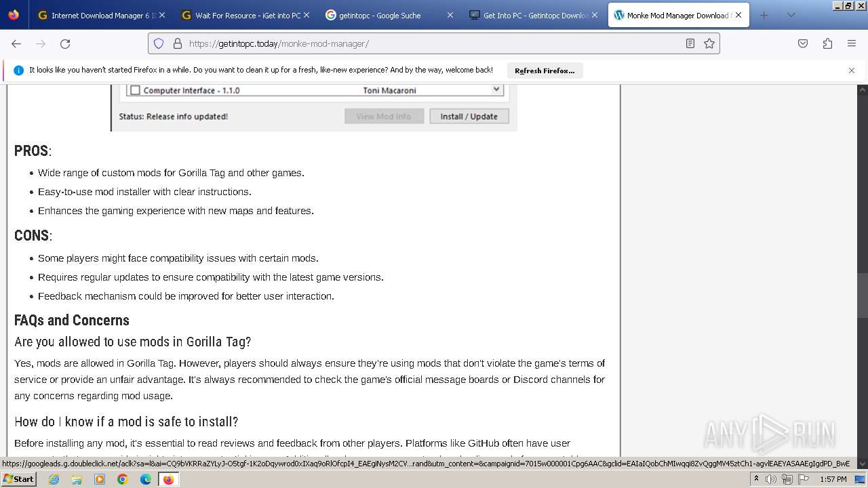Open the Extensions puzzle icon
The image size is (868, 488).
tap(827, 43)
